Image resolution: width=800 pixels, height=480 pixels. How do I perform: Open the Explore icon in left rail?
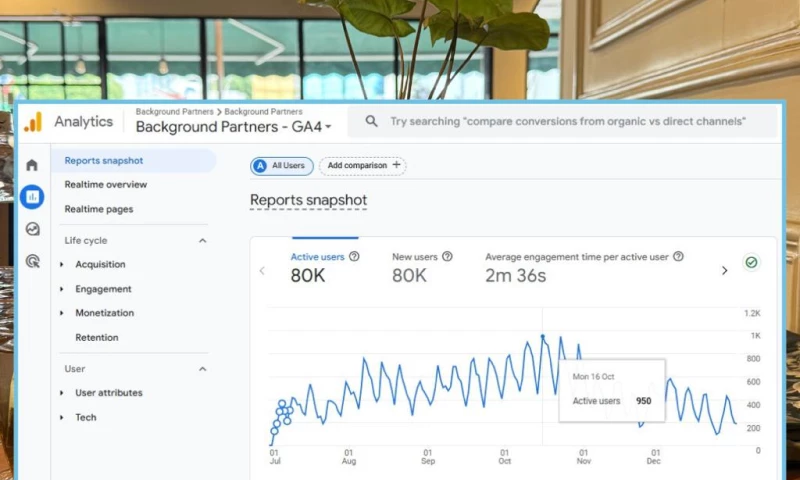[32, 229]
